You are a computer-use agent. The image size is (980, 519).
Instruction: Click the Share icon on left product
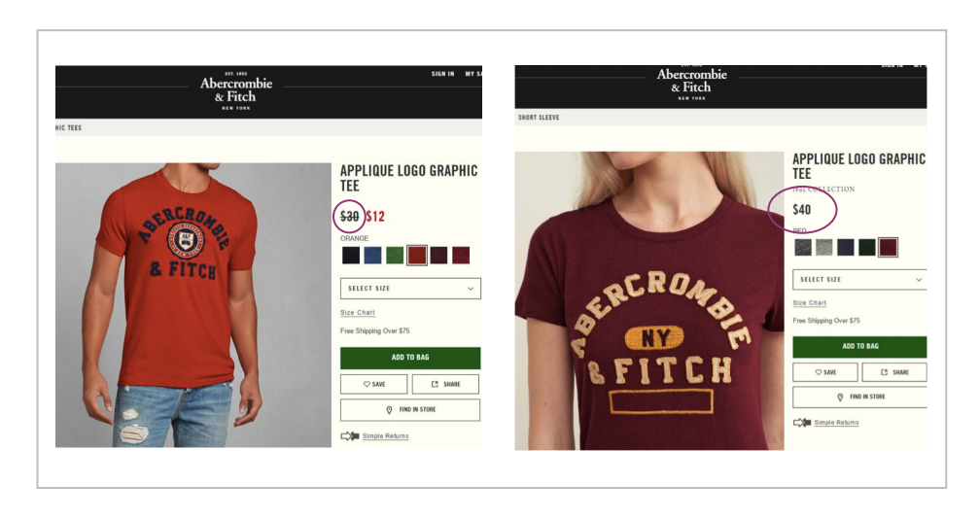click(x=435, y=384)
